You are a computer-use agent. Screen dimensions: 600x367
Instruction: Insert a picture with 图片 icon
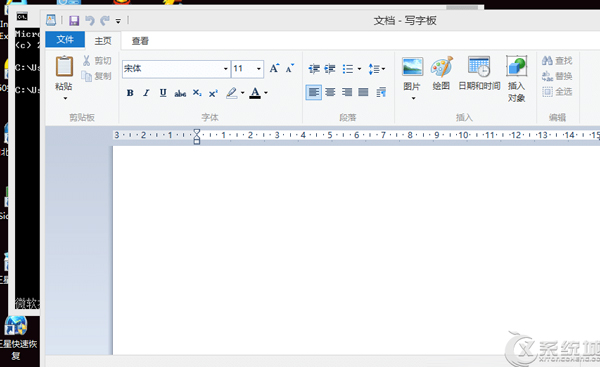coord(412,67)
